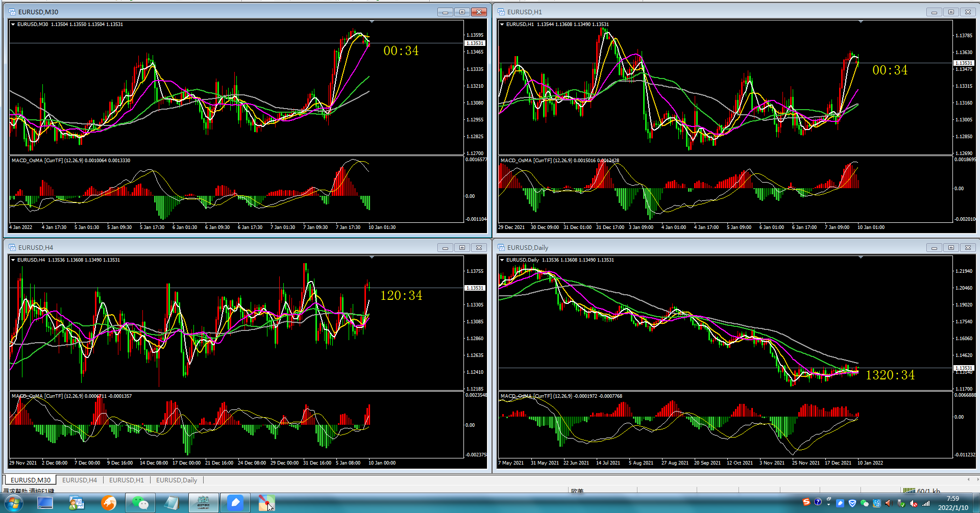The height and width of the screenshot is (513, 980).
Task: Click the EURUSD,H4 OHLC header text
Action: click(68, 260)
